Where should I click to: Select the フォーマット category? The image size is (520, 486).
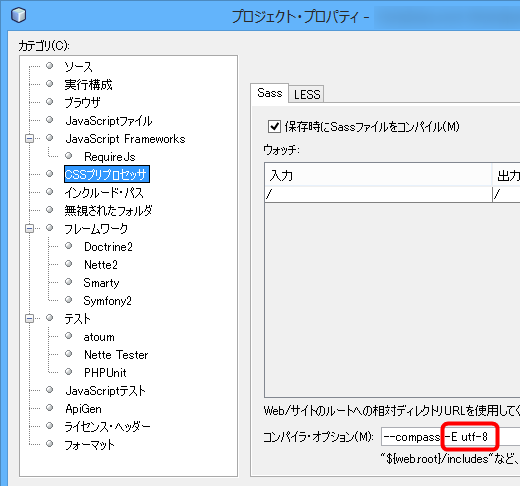[89, 445]
